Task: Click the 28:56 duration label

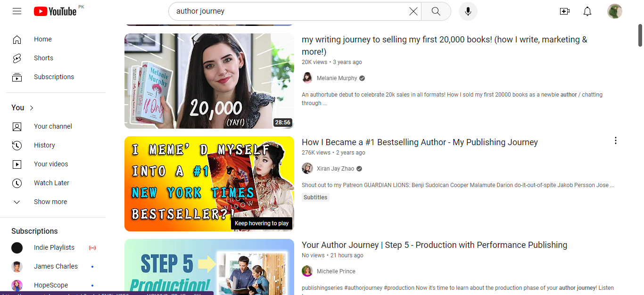Action: pyautogui.click(x=283, y=123)
